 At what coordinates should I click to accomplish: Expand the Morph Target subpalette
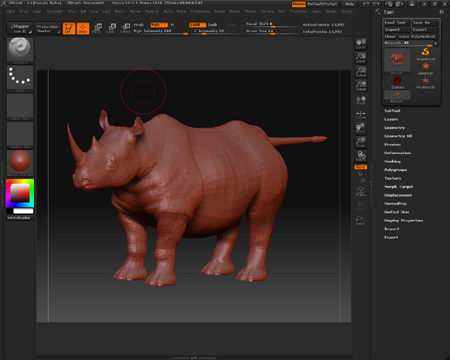tap(399, 187)
